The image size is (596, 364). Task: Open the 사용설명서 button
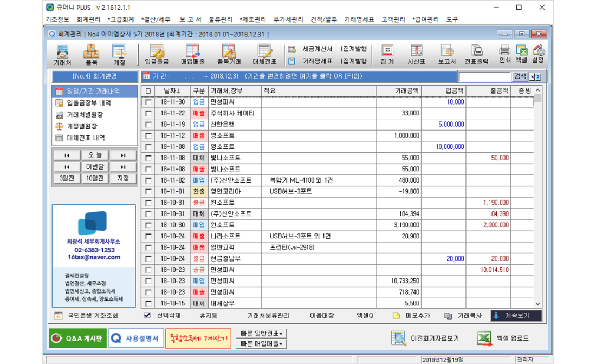tap(136, 338)
